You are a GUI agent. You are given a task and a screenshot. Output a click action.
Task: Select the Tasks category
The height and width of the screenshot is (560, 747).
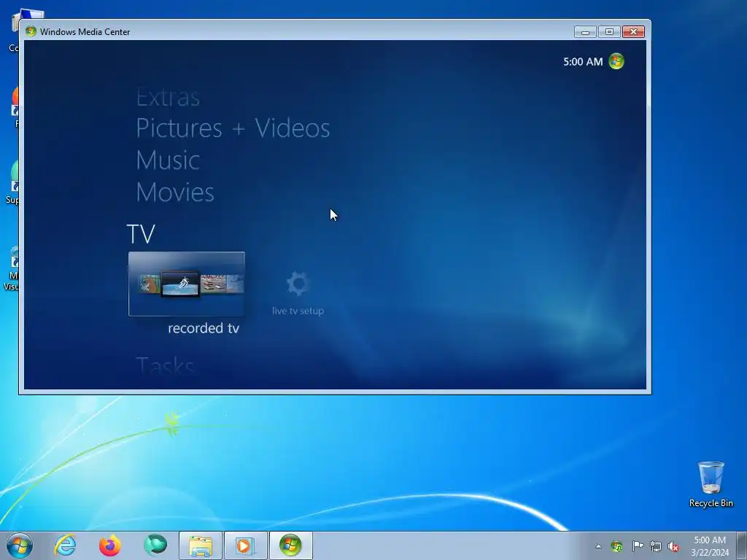point(165,366)
